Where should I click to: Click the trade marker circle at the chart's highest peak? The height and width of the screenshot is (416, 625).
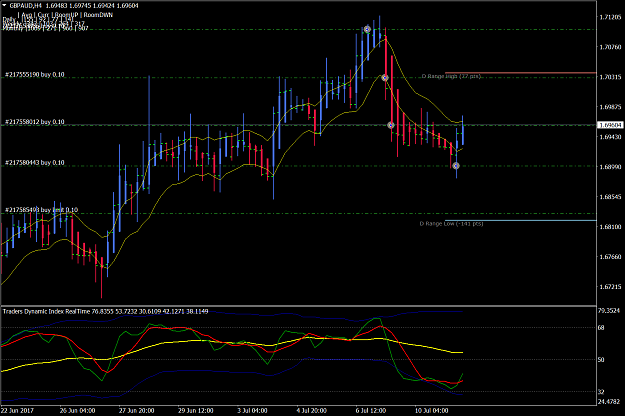point(367,29)
